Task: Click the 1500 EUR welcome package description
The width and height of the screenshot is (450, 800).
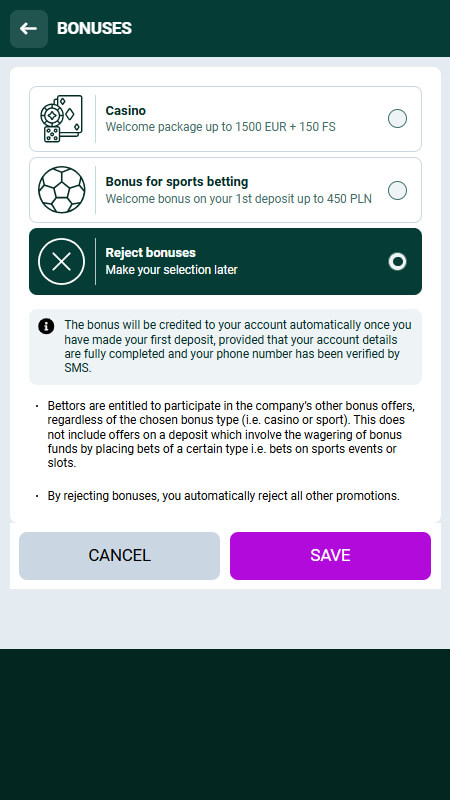Action: (220, 127)
